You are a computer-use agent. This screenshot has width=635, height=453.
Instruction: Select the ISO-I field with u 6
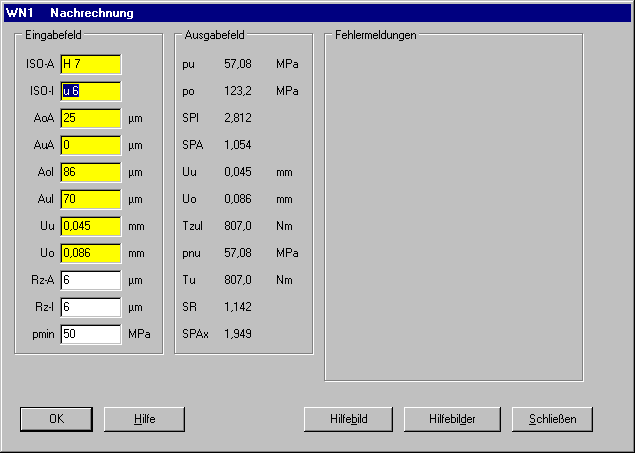tap(90, 91)
